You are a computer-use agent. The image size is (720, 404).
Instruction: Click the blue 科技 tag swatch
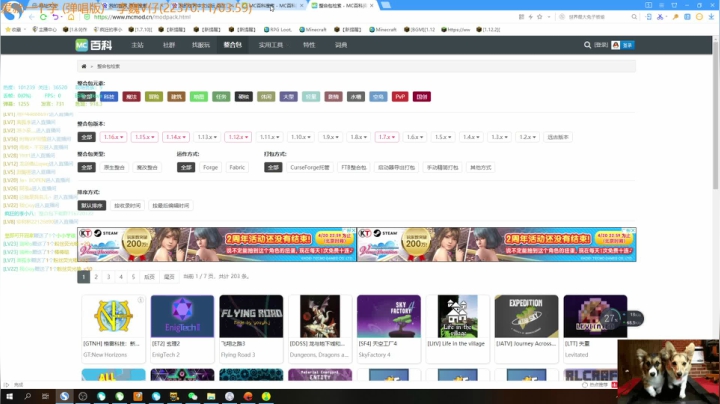pyautogui.click(x=109, y=97)
